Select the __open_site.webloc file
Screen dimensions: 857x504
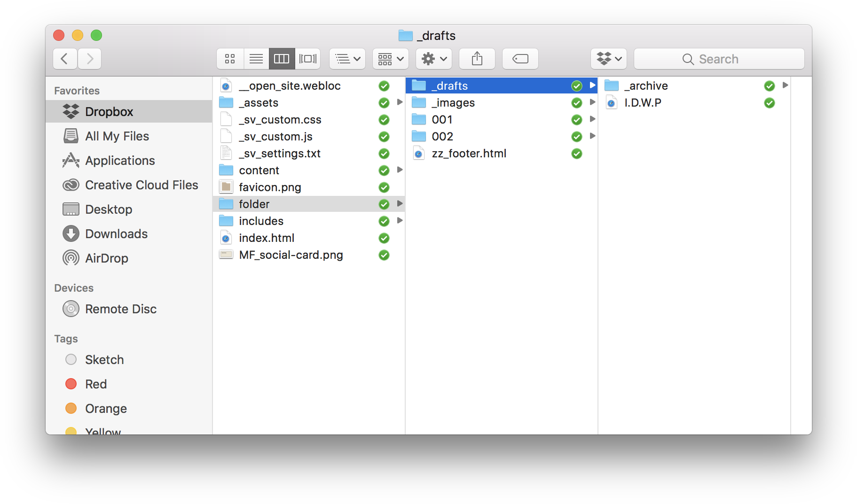(309, 86)
